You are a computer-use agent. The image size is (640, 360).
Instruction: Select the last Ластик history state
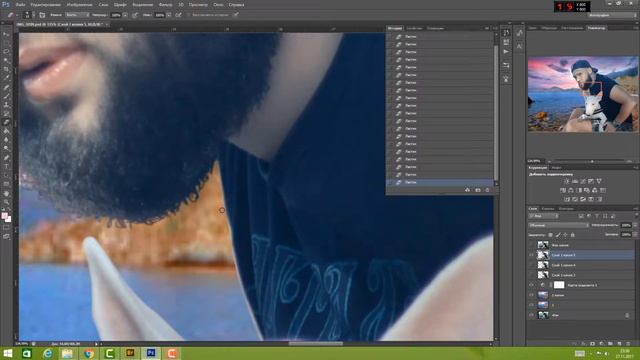(440, 182)
